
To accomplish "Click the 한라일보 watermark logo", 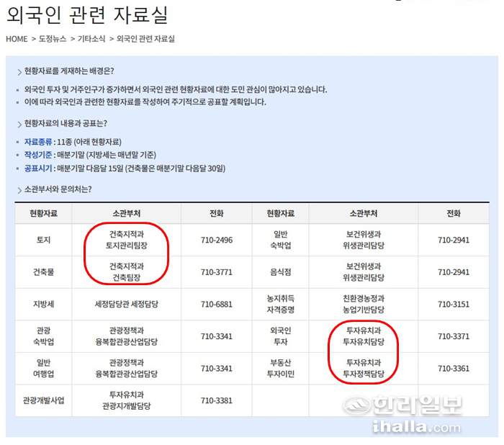I will (418, 405).
